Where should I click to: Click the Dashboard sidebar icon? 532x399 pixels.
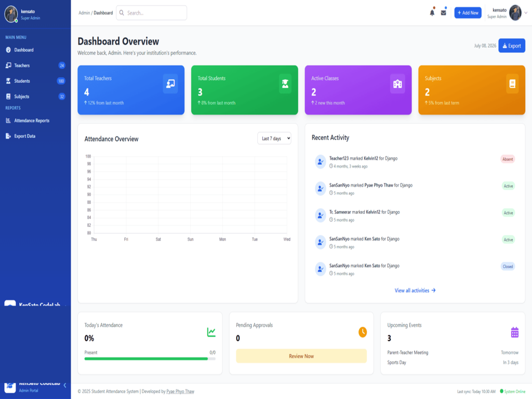click(x=8, y=50)
